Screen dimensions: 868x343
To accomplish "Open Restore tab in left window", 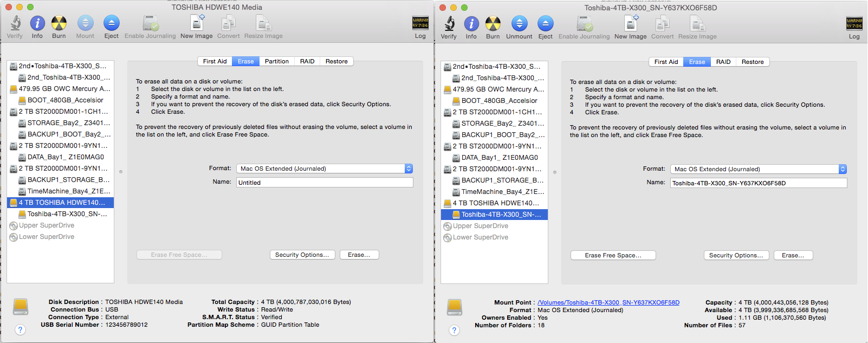I will click(x=336, y=61).
